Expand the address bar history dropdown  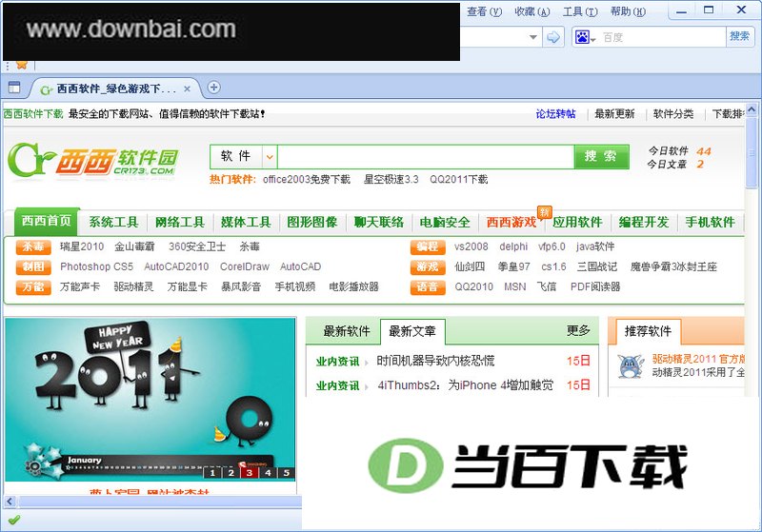click(533, 37)
